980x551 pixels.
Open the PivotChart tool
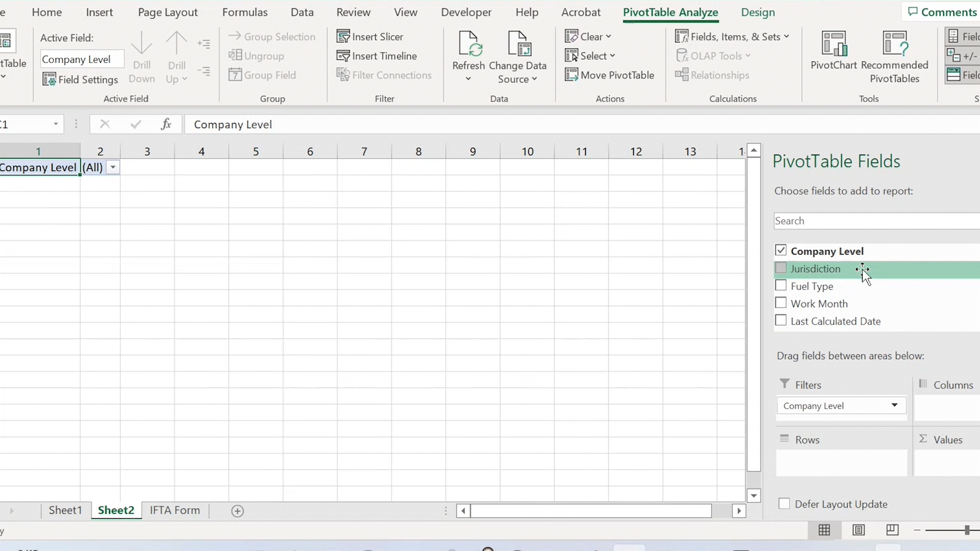(x=834, y=45)
